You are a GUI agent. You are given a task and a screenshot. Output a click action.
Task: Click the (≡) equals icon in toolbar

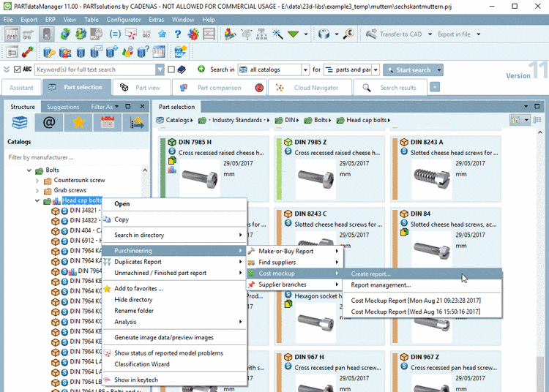coord(115,34)
